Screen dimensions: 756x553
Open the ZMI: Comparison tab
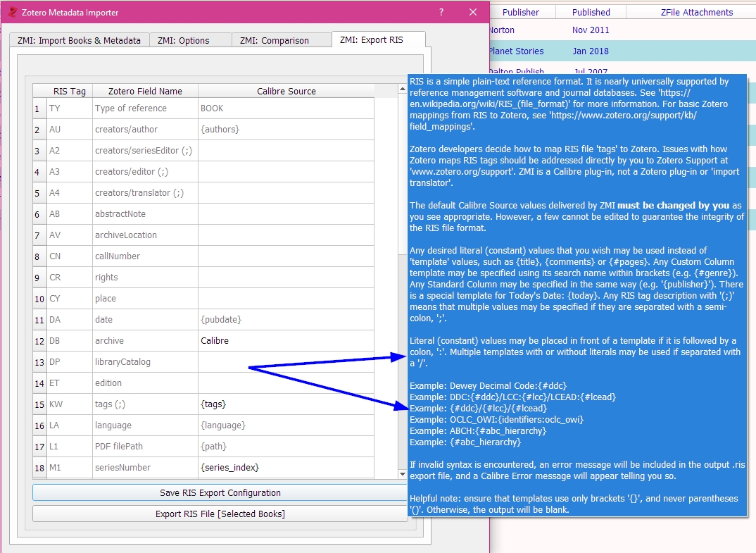[275, 41]
